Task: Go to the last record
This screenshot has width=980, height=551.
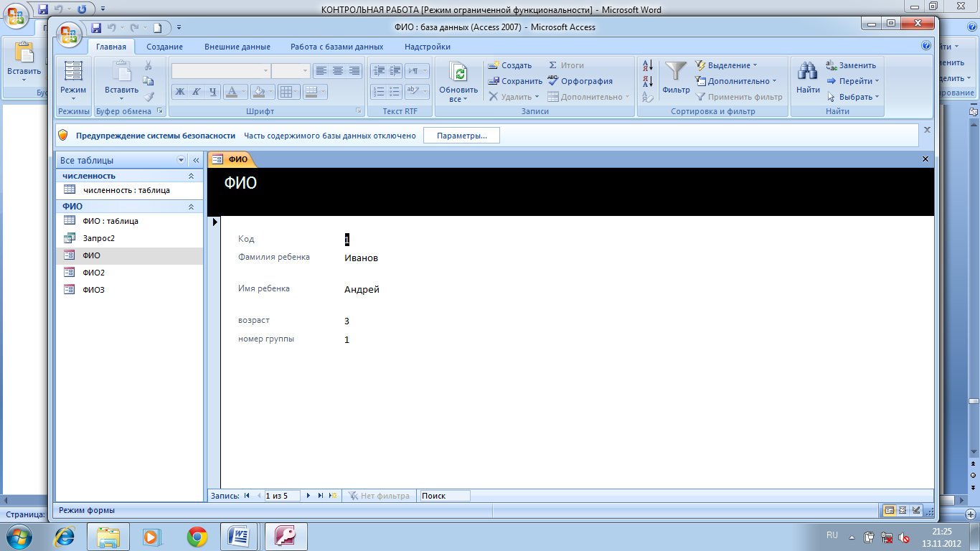Action: click(321, 496)
